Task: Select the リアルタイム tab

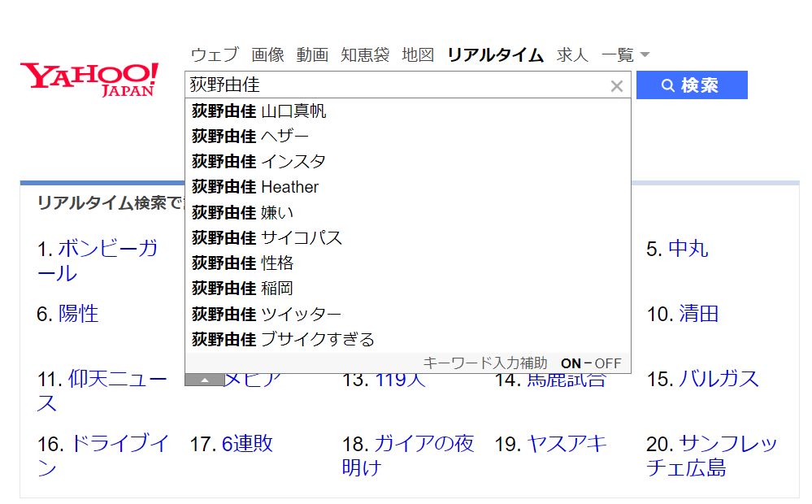Action: 496,54
